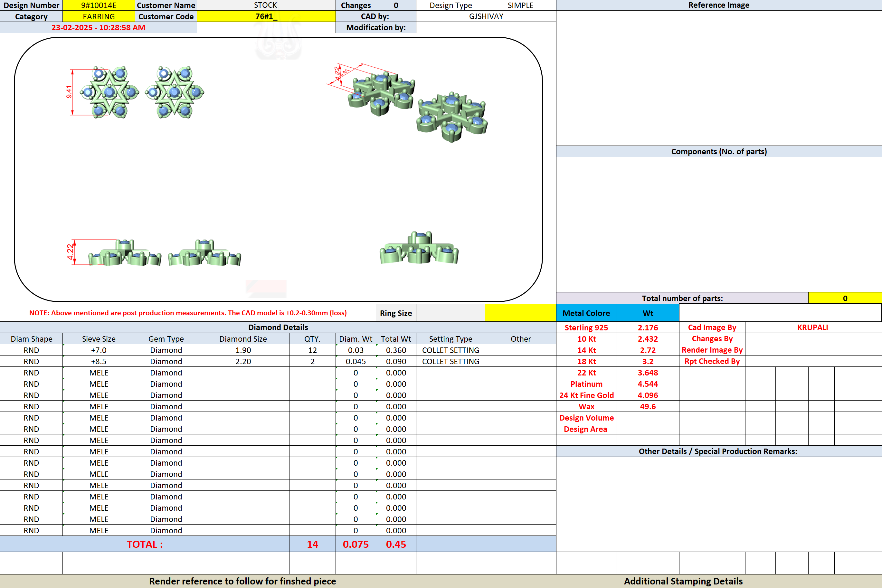Click the TOTAL : label row
This screenshot has width=882, height=588.
pyautogui.click(x=145, y=544)
